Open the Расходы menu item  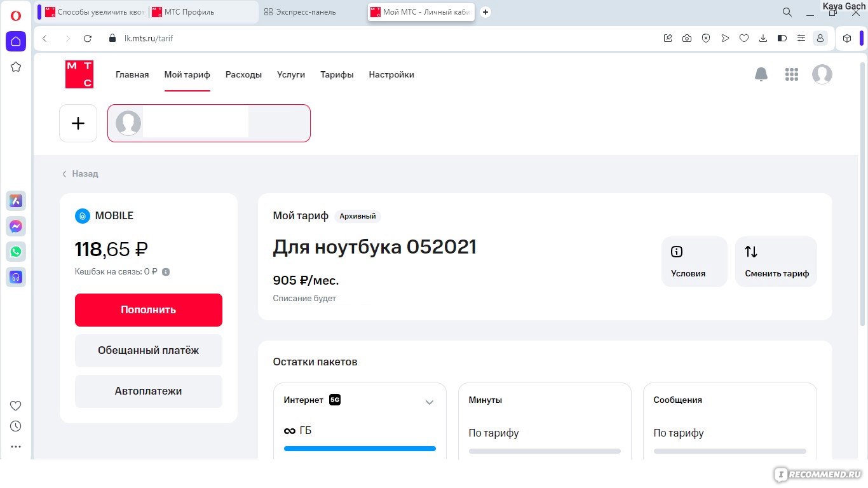coord(243,74)
